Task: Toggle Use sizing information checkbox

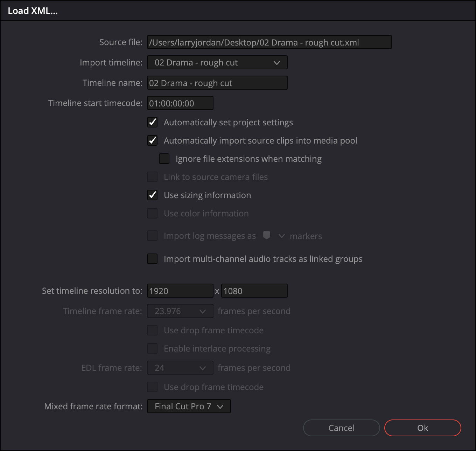Action: (x=152, y=195)
